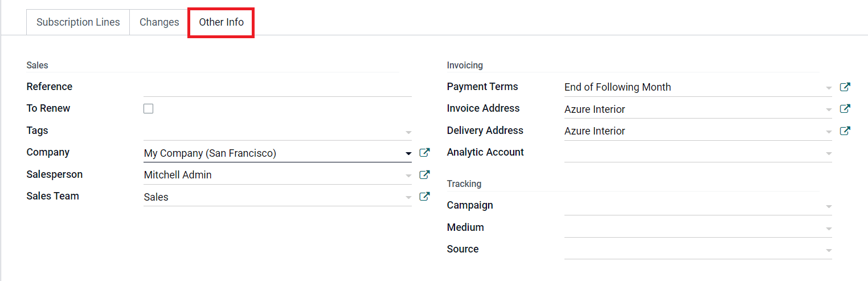
Task: Open external link for Invoice Address
Action: [x=845, y=109]
